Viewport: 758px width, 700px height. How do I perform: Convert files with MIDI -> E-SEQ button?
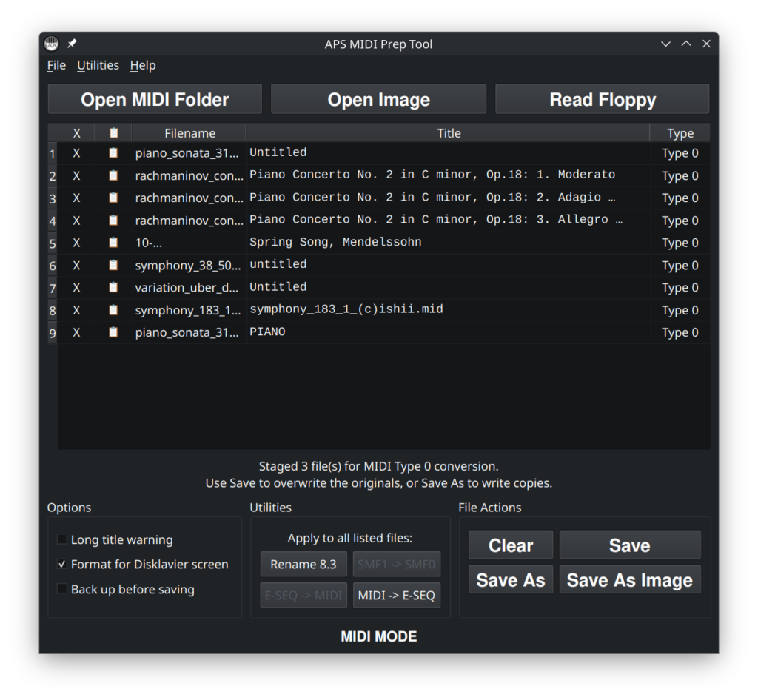point(396,595)
